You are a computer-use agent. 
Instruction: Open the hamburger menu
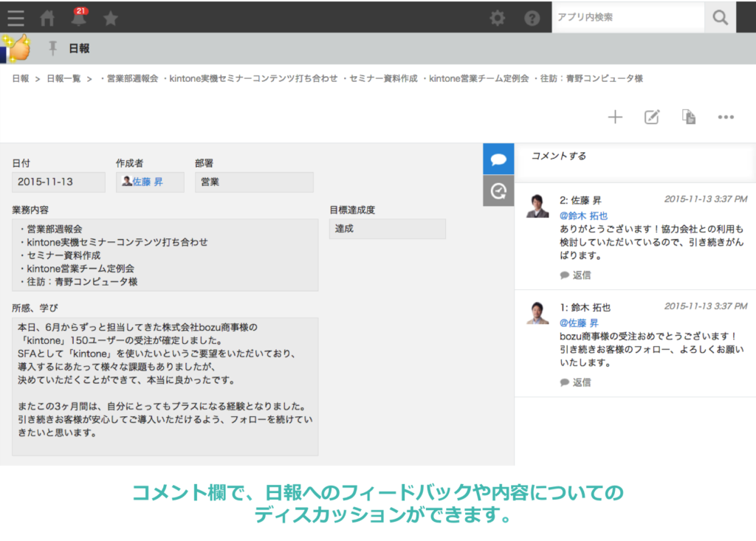click(x=16, y=18)
